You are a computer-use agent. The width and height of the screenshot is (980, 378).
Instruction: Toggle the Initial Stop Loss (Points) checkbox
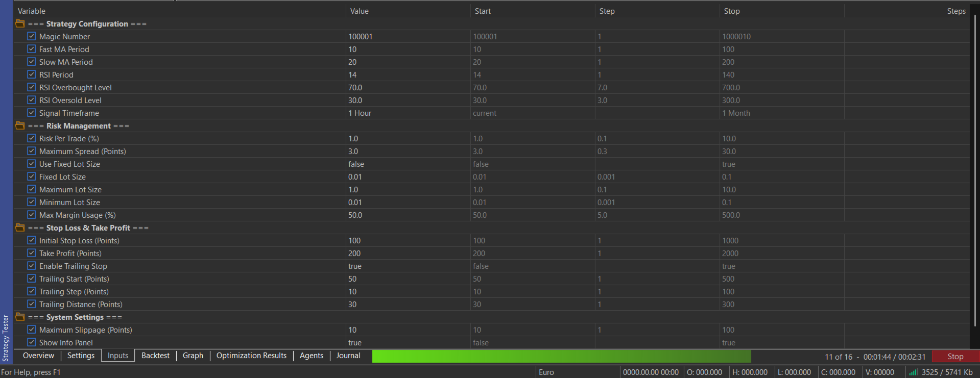(32, 240)
